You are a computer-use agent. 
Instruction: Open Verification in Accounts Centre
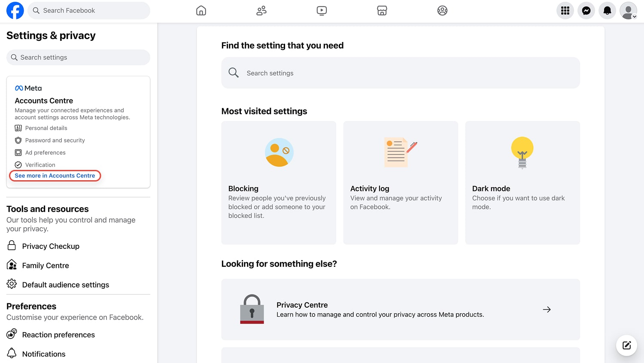[x=40, y=165]
